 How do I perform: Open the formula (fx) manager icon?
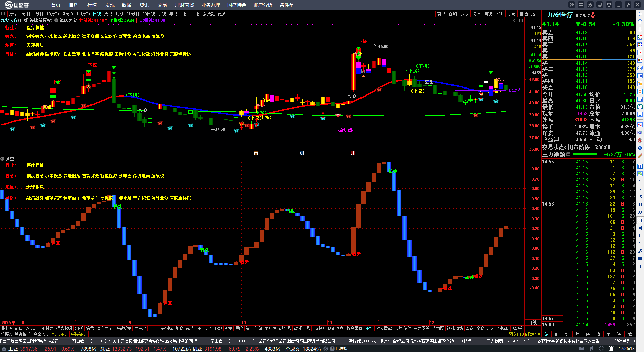(590, 5)
